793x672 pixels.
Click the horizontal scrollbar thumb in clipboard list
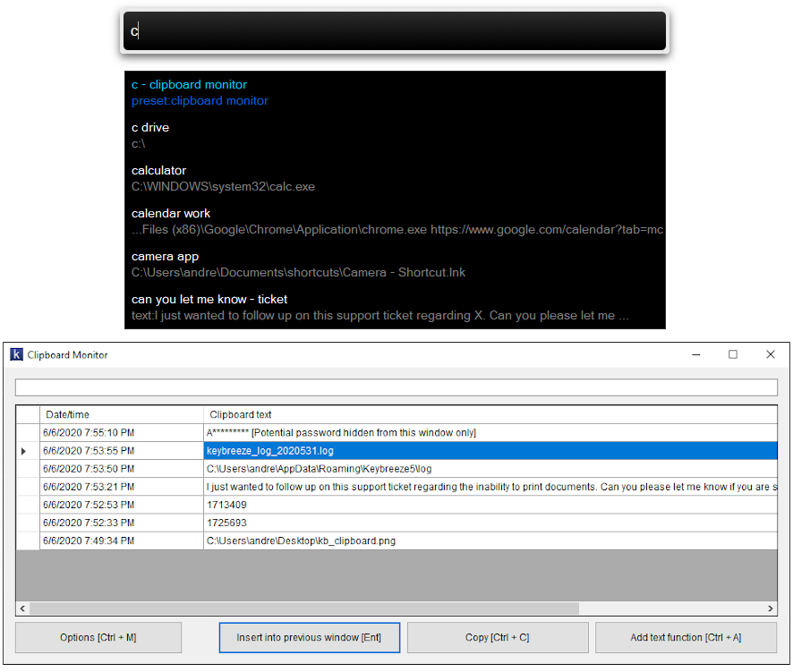[x=304, y=608]
